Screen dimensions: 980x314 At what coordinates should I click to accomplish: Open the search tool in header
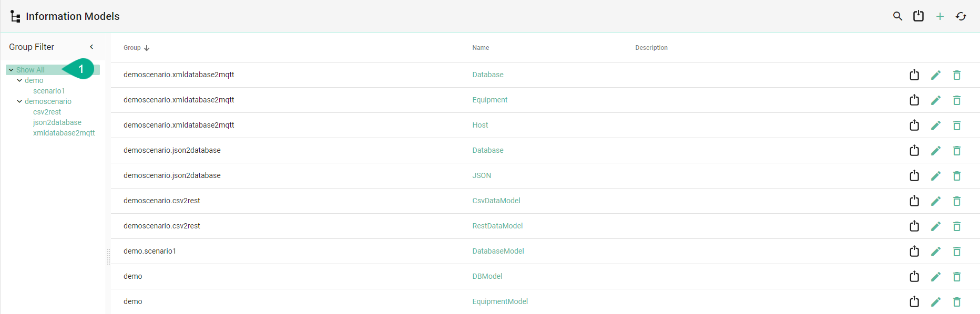[897, 16]
